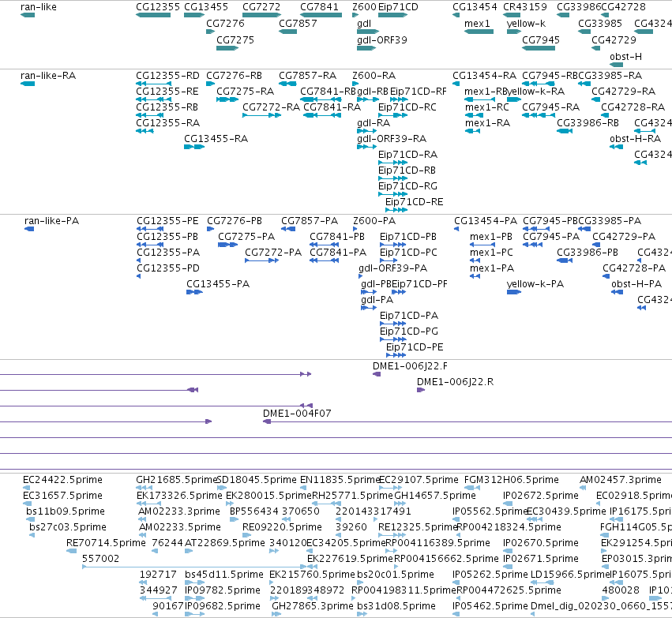Click the FGM312H06.5prime EST label
This screenshot has width=672, height=618.
pyautogui.click(x=511, y=480)
